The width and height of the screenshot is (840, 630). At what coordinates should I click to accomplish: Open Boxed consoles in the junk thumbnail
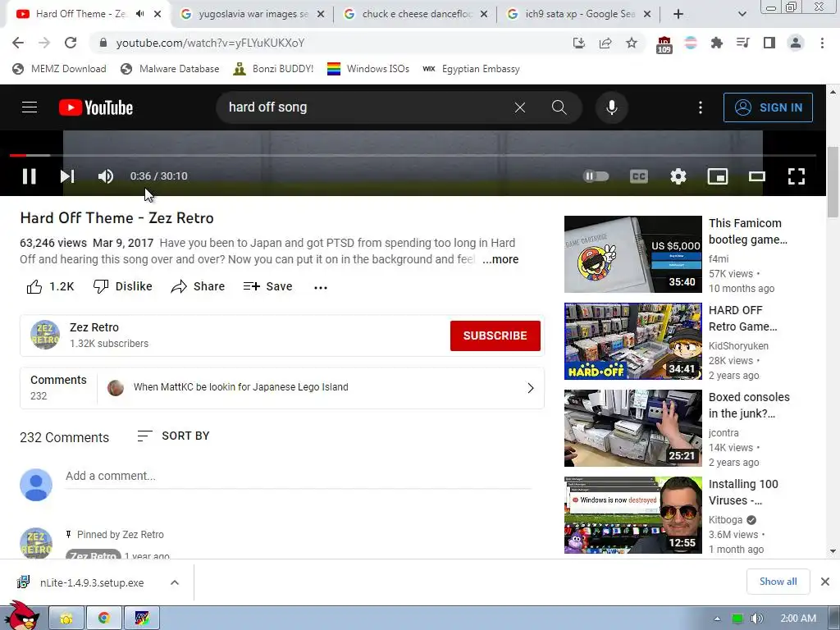click(x=632, y=428)
